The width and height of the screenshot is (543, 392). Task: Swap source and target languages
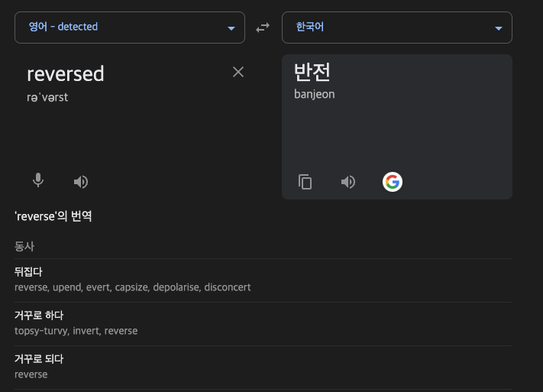coord(263,28)
